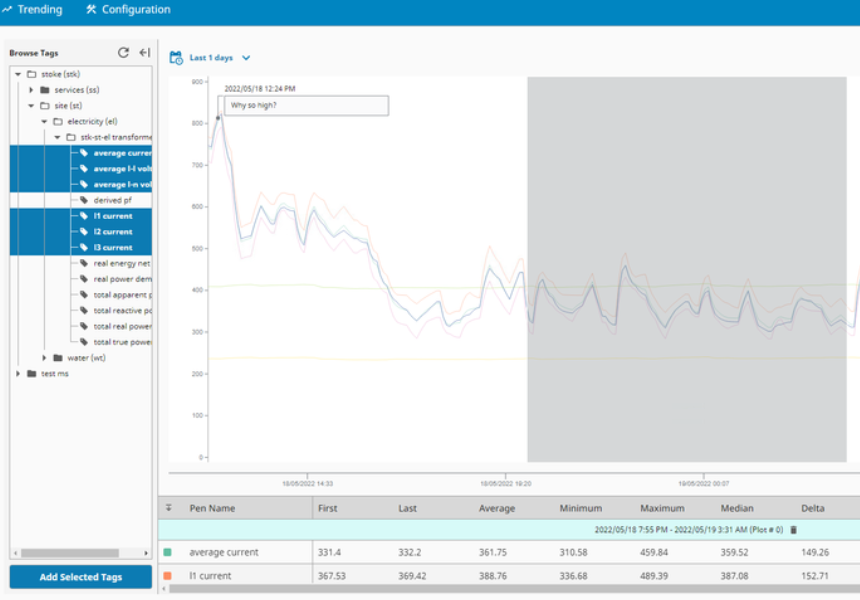Click the folder icon for test ms

(32, 373)
